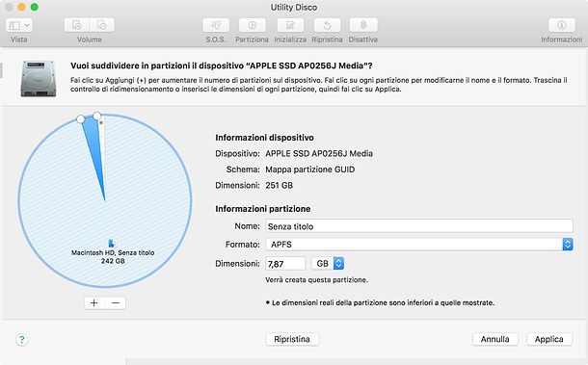This screenshot has height=365, width=588.
Task: Click 'APPLE SSD AP0256J Media' device value
Action: 319,154
